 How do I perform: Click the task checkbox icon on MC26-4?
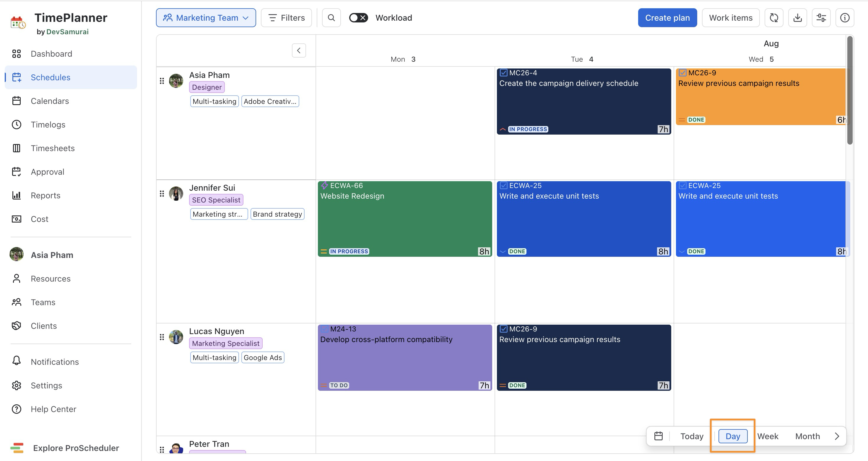click(x=503, y=73)
